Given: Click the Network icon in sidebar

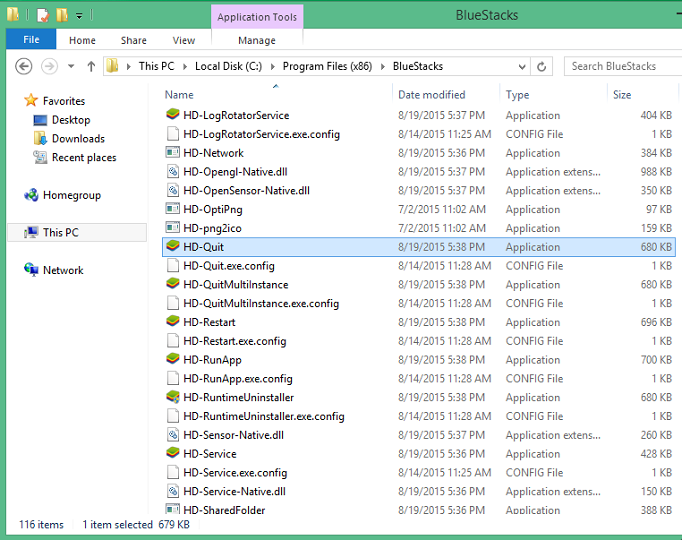Looking at the screenshot, I should tap(31, 270).
